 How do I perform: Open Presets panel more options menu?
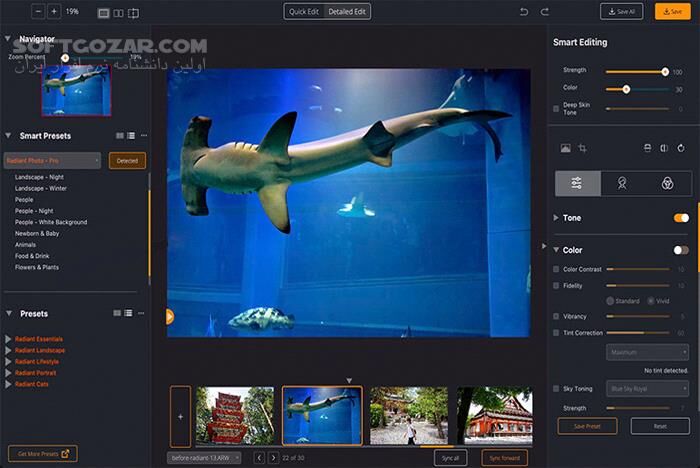point(141,313)
